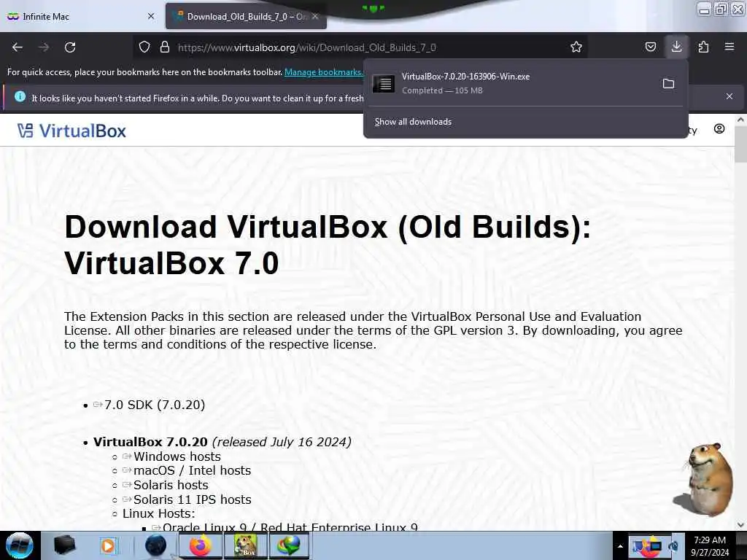Click the scrollbar down arrow
Viewport: 747px width, 560px height.
click(x=740, y=525)
